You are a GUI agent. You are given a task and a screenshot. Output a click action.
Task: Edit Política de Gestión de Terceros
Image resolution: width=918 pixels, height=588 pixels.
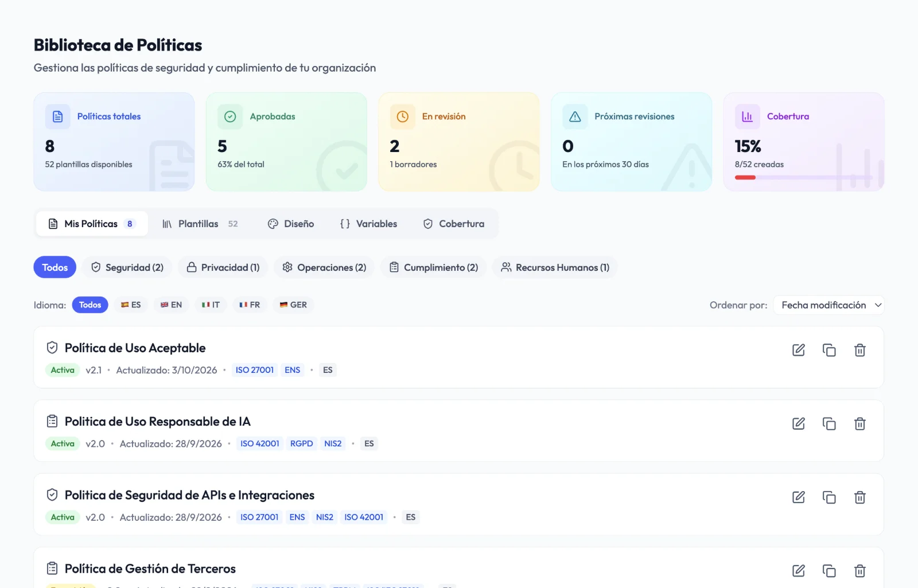[799, 571]
